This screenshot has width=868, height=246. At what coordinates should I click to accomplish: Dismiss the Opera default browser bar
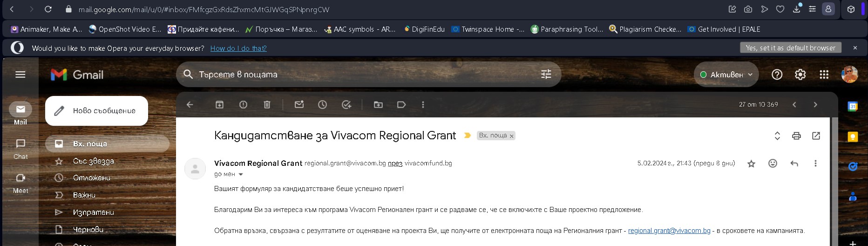click(855, 48)
